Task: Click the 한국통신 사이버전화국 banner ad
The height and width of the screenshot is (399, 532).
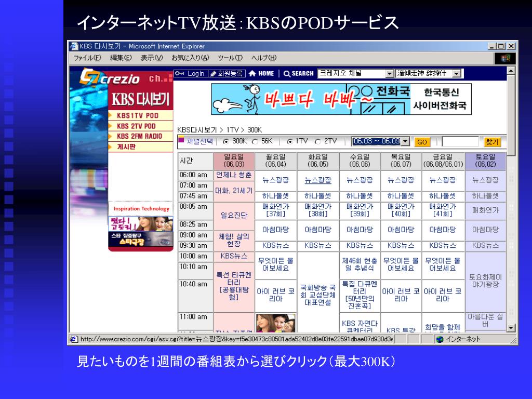Action: pos(341,99)
